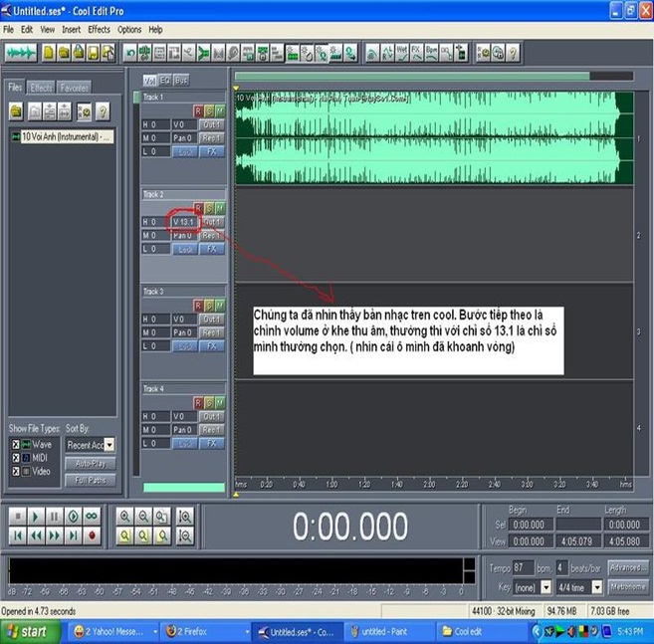The height and width of the screenshot is (644, 654).
Task: Toggle Record arm R on Track 1
Action: tap(198, 111)
